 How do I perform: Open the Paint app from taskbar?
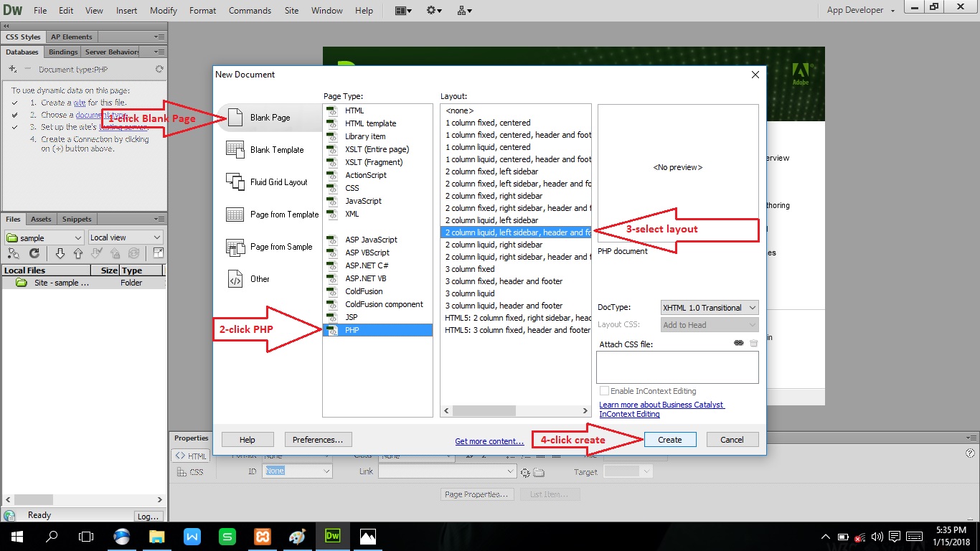pos(297,536)
